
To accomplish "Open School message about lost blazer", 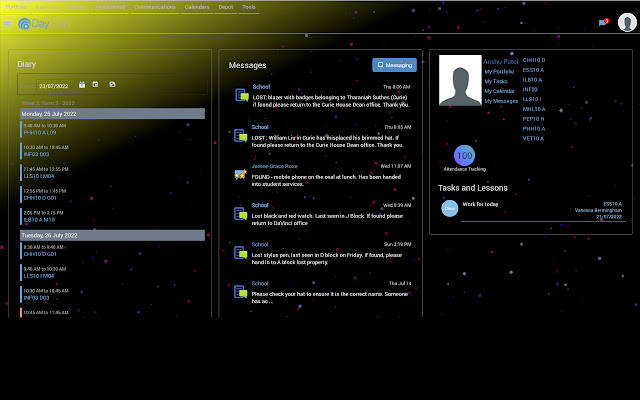I will (x=331, y=101).
